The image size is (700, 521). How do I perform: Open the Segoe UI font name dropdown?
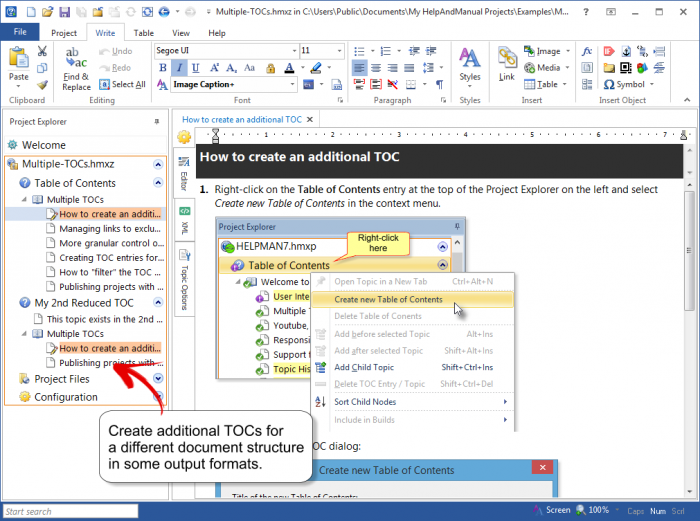coord(294,50)
